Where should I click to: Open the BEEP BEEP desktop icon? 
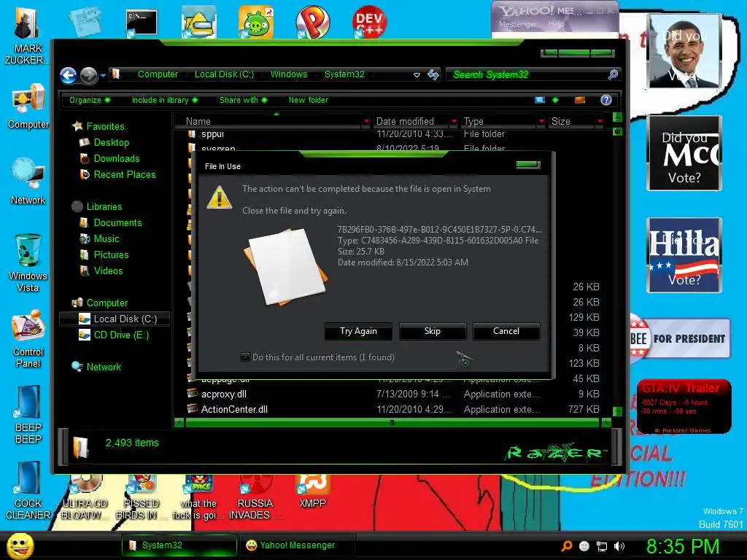click(28, 415)
